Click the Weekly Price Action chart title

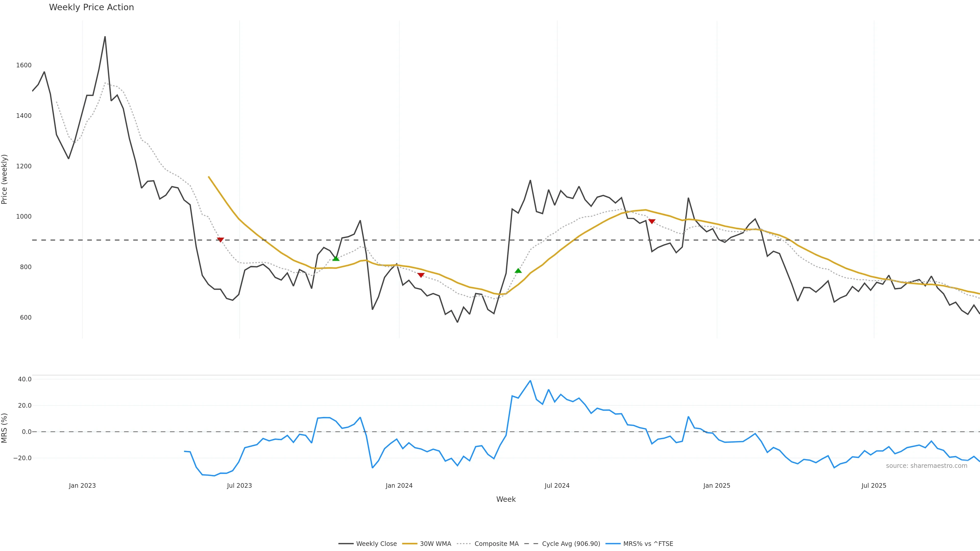[91, 7]
